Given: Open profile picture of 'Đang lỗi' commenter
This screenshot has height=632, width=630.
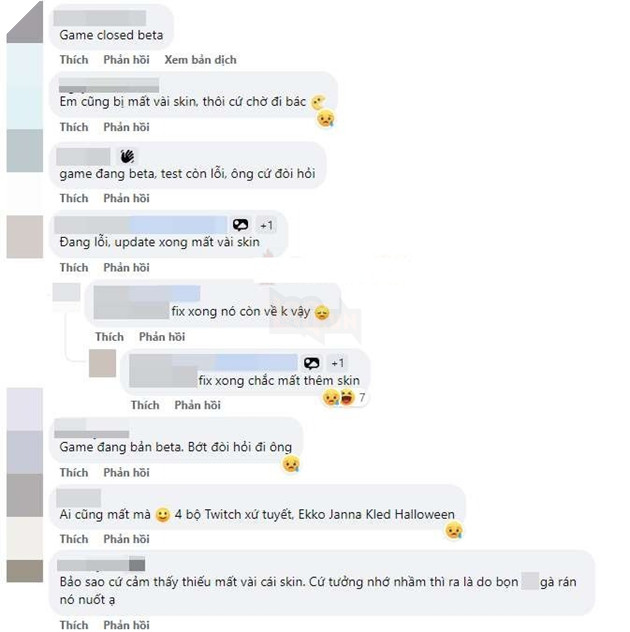Looking at the screenshot, I should click(25, 237).
